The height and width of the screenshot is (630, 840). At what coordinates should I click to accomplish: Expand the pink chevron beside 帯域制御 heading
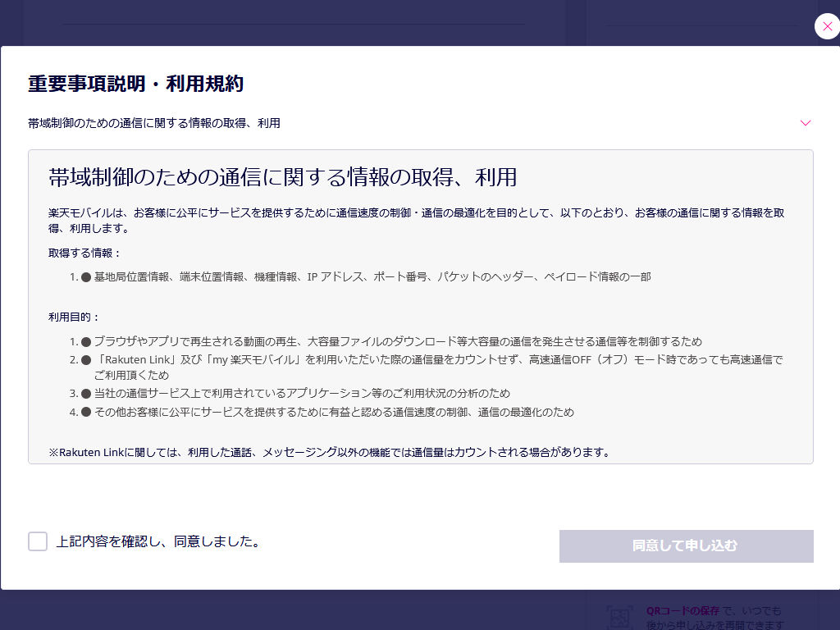[x=806, y=123]
